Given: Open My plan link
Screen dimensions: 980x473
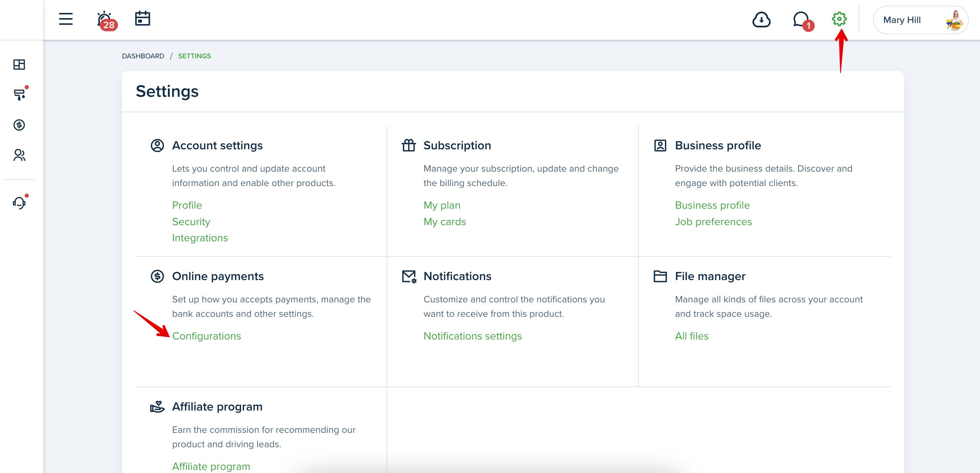Looking at the screenshot, I should [x=442, y=205].
